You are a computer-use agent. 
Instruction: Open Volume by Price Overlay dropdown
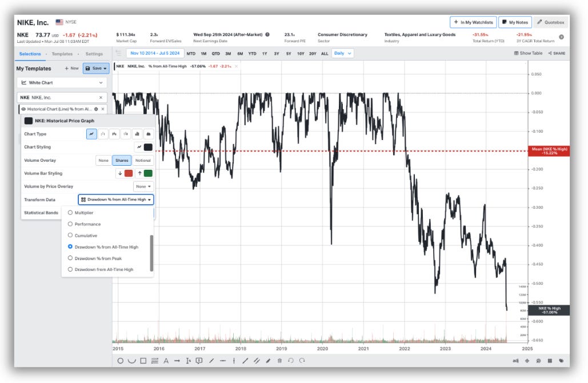143,186
